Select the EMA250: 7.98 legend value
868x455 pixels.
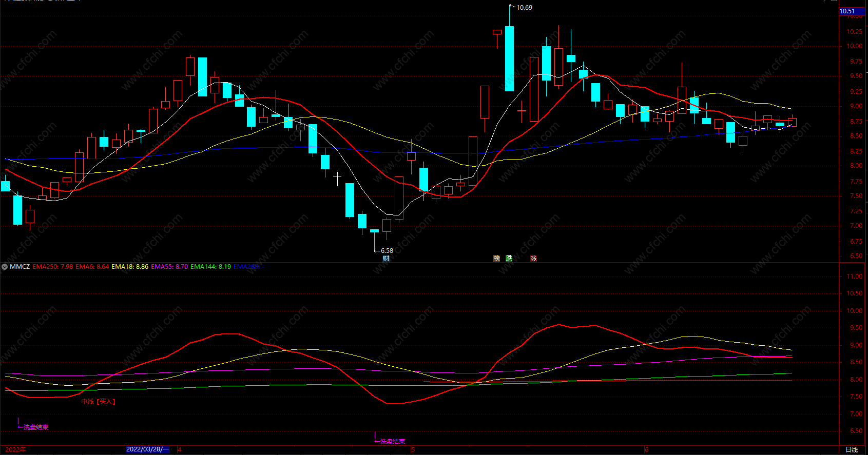click(53, 267)
